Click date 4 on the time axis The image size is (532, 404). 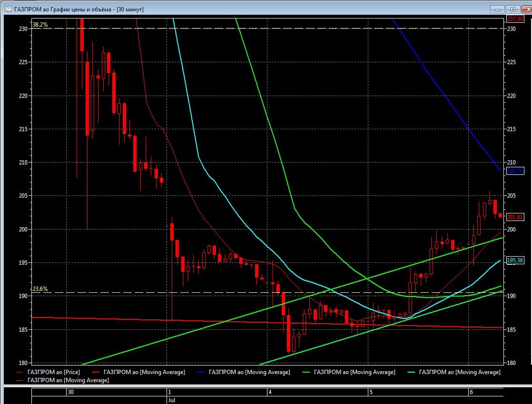click(270, 392)
